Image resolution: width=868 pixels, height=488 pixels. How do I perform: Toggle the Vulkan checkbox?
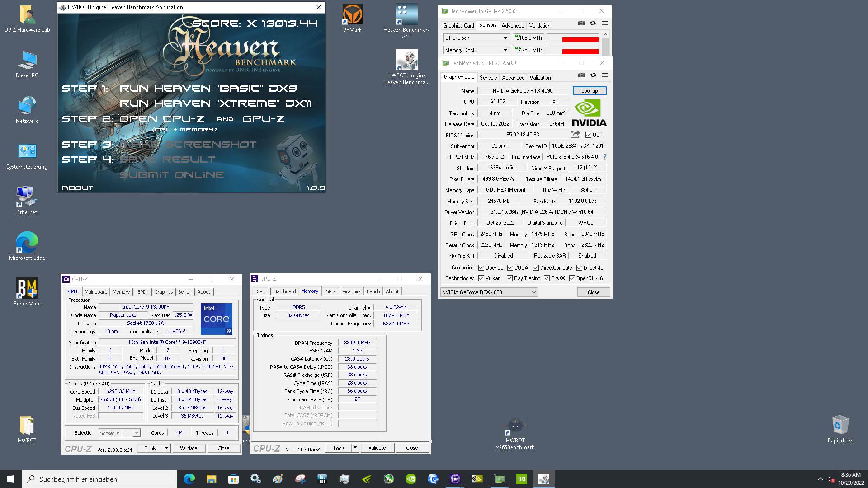click(x=481, y=278)
